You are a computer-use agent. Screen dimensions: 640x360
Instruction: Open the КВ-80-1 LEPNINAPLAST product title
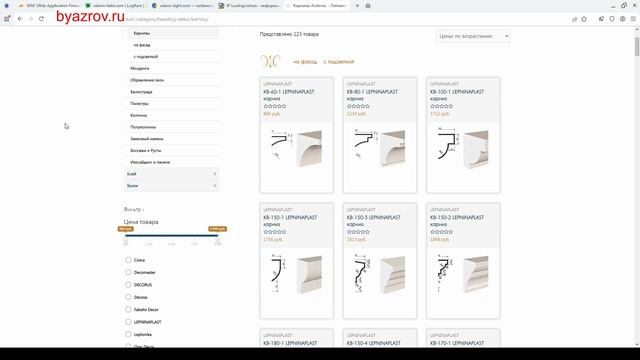pyautogui.click(x=372, y=95)
